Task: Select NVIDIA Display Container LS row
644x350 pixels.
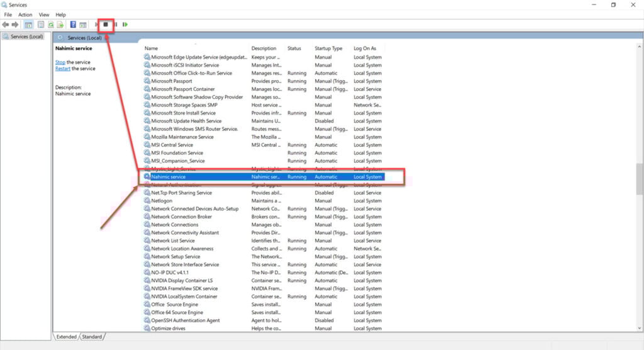Action: click(264, 281)
